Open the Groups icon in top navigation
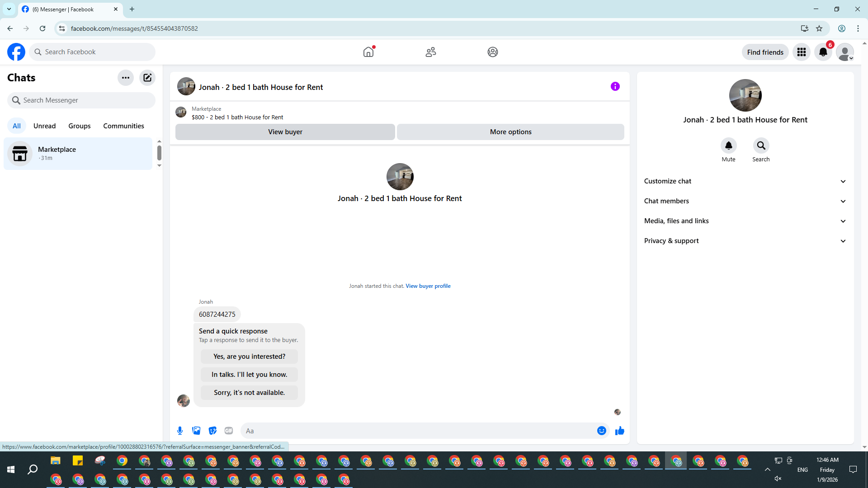Image resolution: width=868 pixels, height=488 pixels. [x=493, y=52]
